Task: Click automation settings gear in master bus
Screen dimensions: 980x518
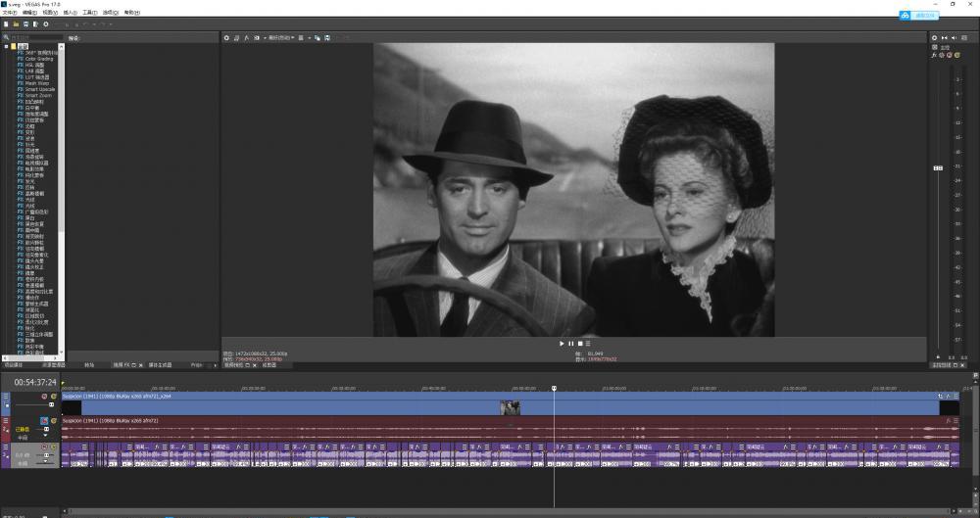Action: pos(941,55)
